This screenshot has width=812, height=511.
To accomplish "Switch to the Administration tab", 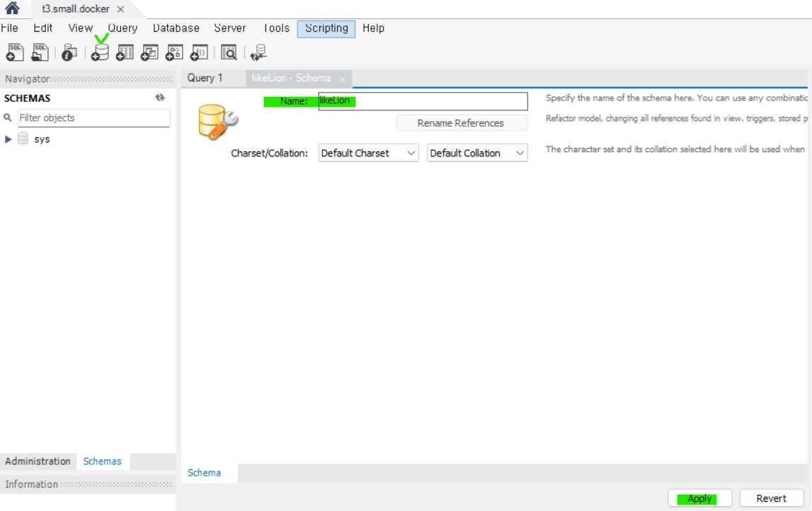I will click(38, 461).
